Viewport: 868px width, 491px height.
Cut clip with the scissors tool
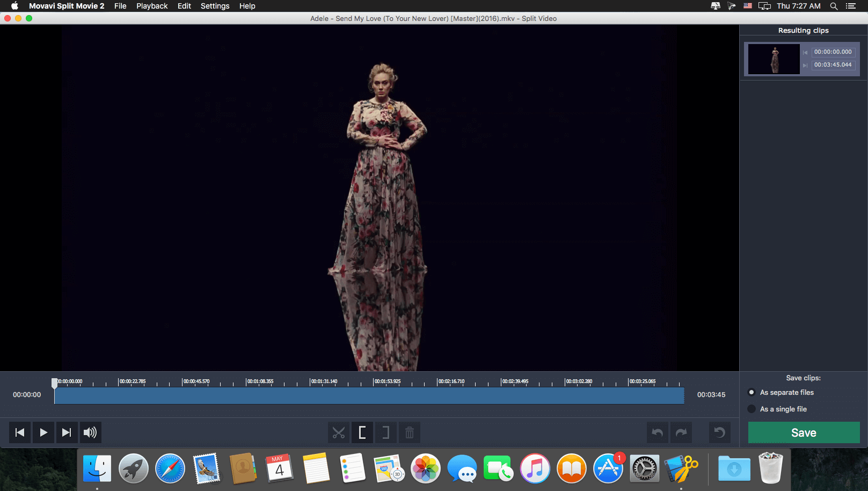pos(339,432)
